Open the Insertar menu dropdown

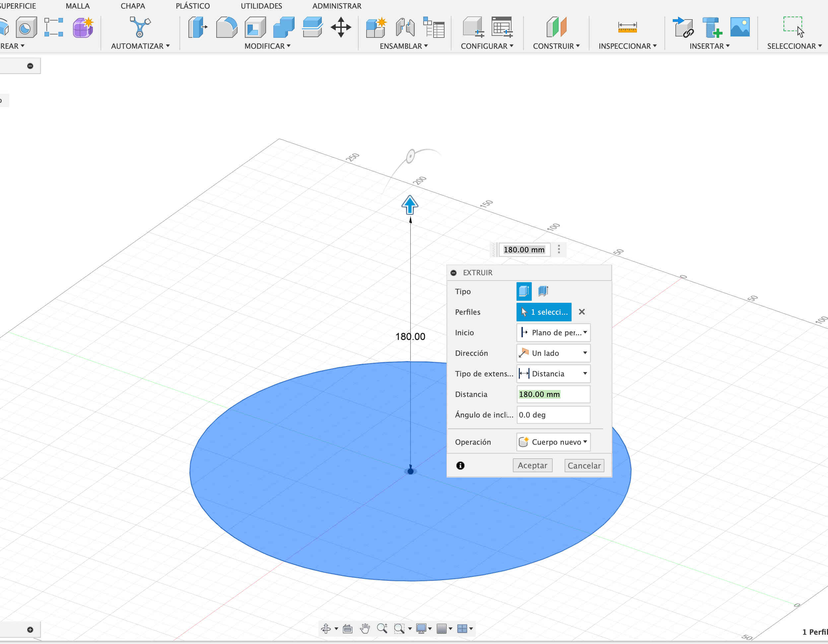click(x=709, y=46)
